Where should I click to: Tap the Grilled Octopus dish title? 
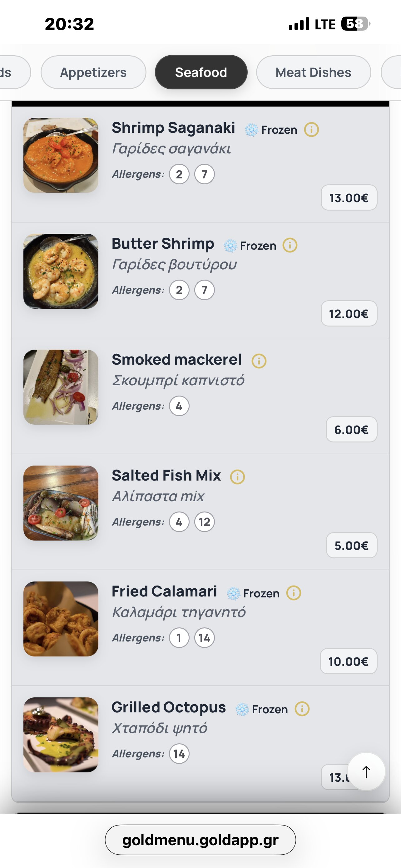tap(169, 707)
